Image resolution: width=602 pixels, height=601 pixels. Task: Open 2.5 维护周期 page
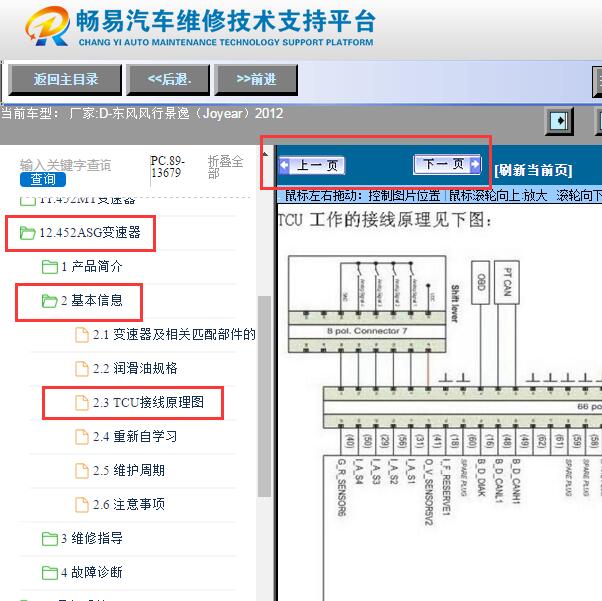tap(129, 470)
